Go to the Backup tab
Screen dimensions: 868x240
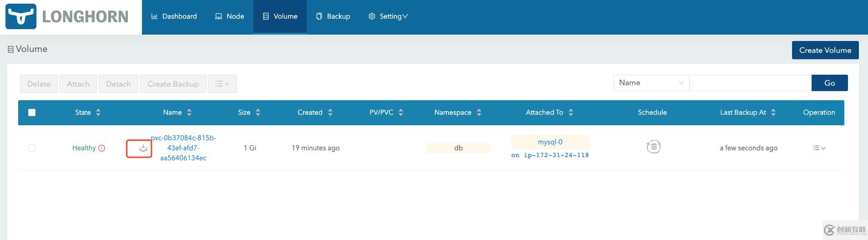tap(333, 16)
